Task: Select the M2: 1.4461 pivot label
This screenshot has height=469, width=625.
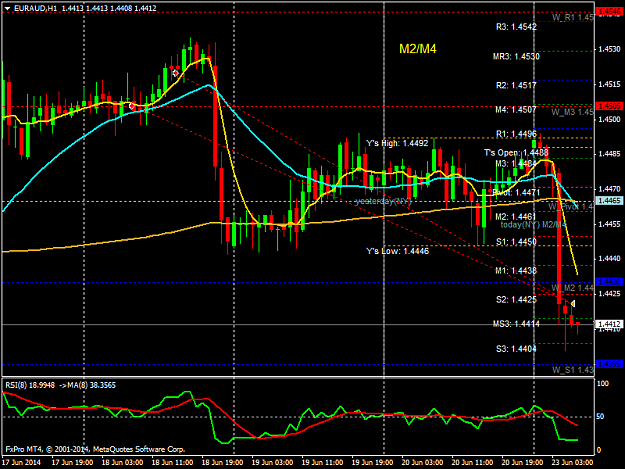Action: (516, 217)
